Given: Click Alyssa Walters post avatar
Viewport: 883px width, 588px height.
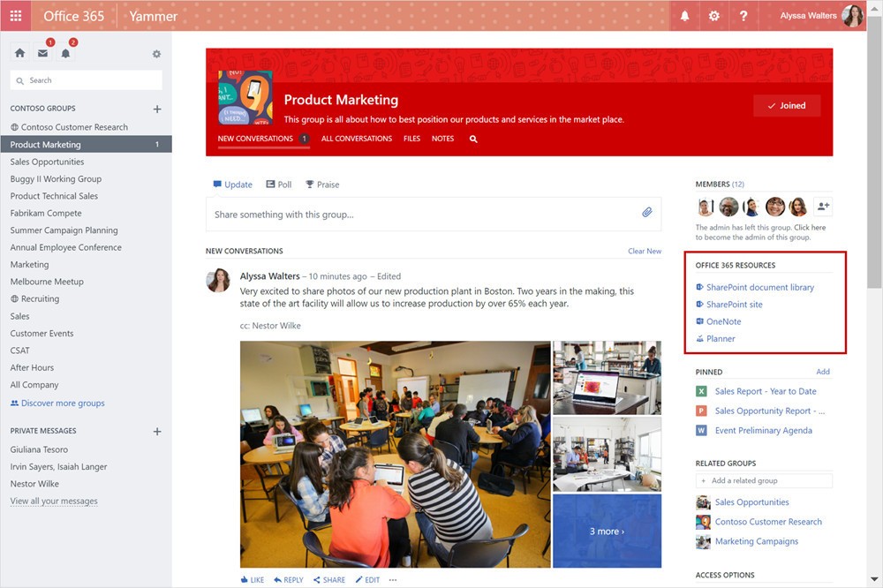Looking at the screenshot, I should click(218, 280).
